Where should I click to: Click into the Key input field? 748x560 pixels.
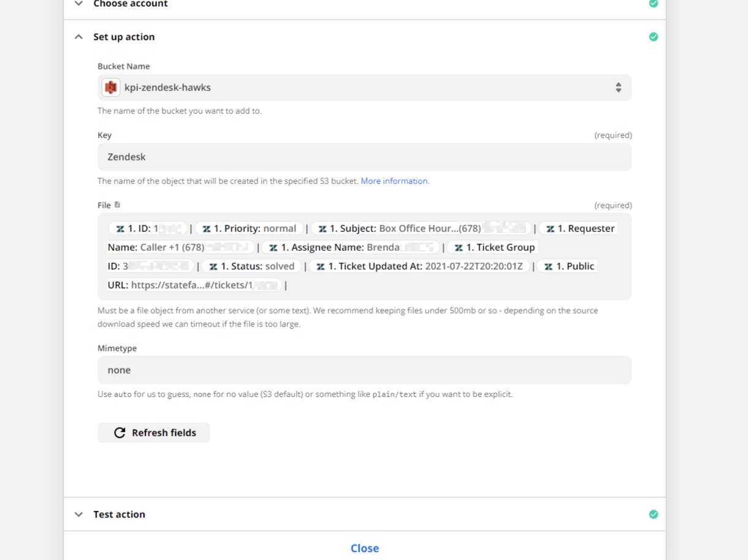click(x=364, y=157)
